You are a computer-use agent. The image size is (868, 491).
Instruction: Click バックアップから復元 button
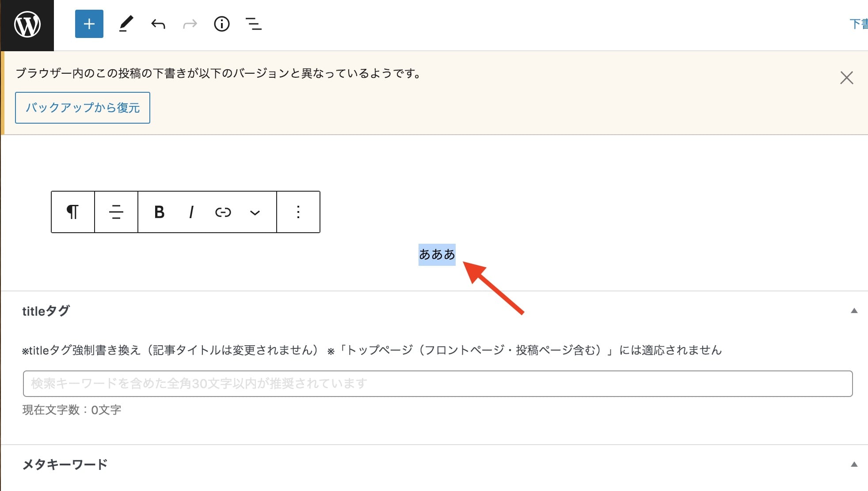83,108
